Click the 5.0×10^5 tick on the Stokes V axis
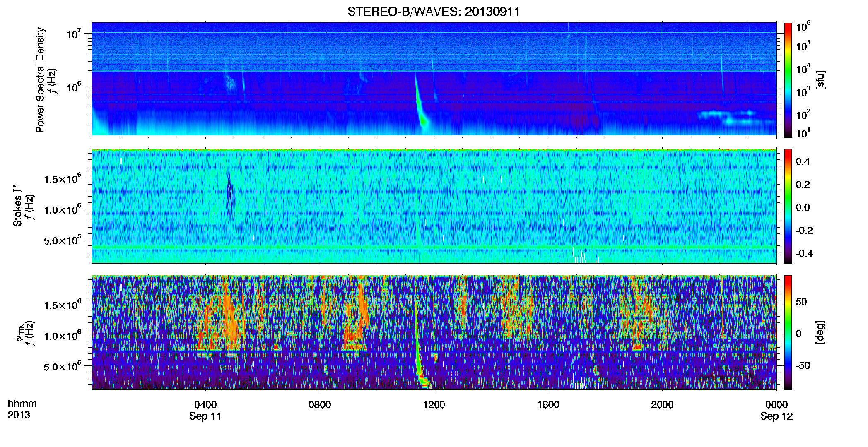The height and width of the screenshot is (447, 868). (x=63, y=240)
